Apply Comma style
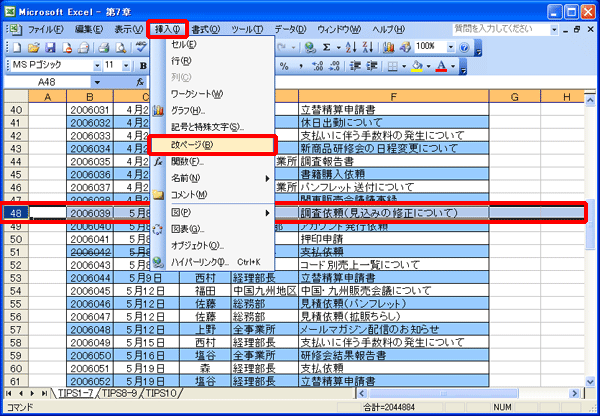The height and width of the screenshot is (416, 600). [302, 66]
